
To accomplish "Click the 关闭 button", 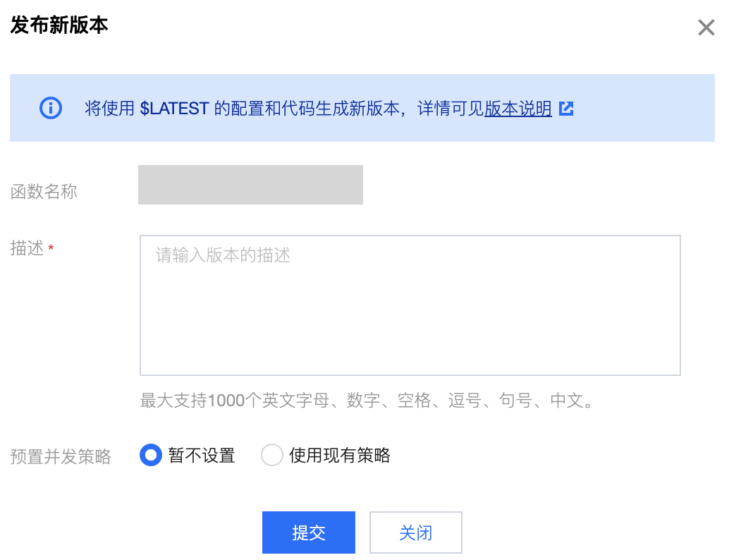I will tap(416, 532).
